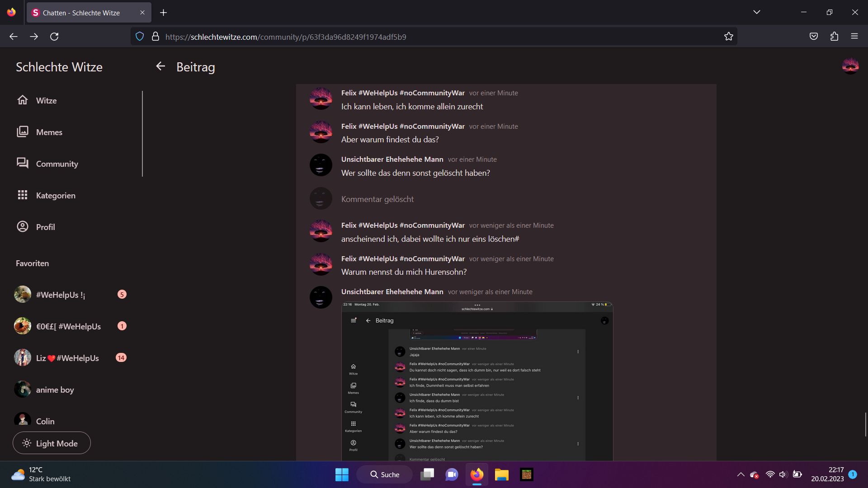Toggle Light Mode
This screenshot has width=868, height=488.
pos(52,443)
